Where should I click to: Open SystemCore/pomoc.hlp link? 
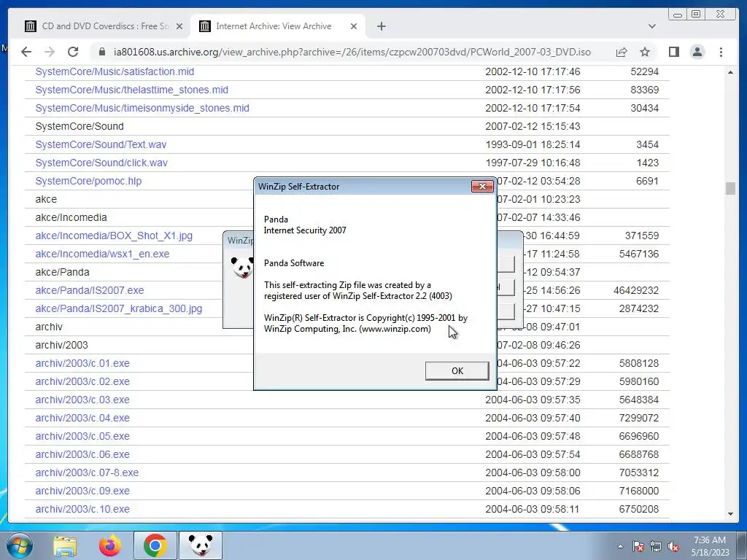[88, 181]
